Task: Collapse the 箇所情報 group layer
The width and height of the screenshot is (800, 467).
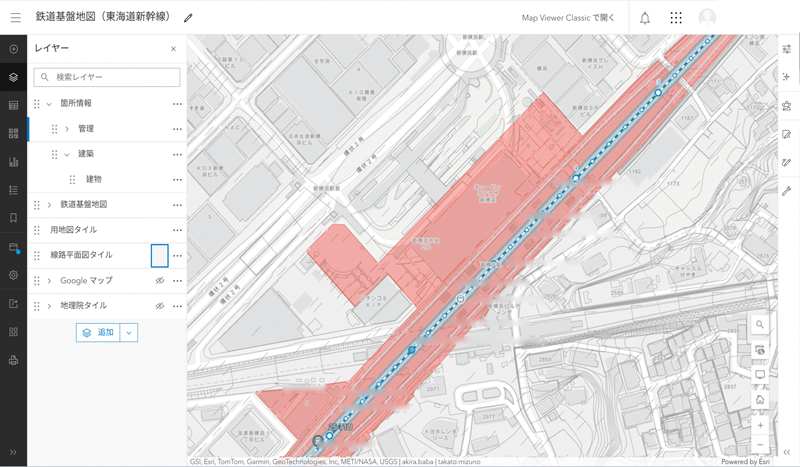Action: [49, 104]
